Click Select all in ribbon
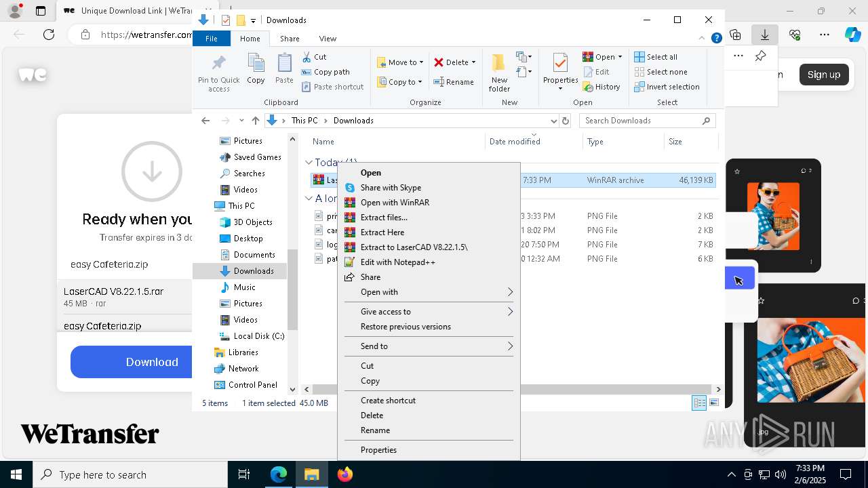 (x=656, y=57)
